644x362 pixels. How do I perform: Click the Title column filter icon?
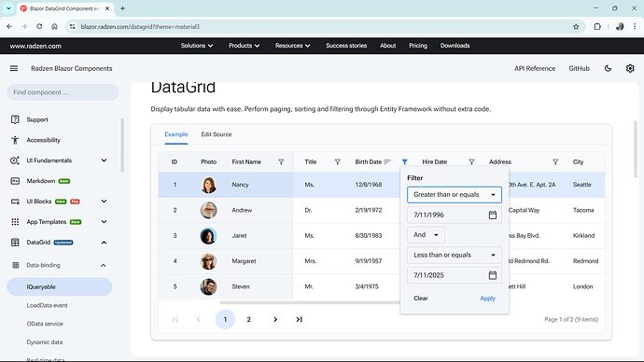click(337, 162)
